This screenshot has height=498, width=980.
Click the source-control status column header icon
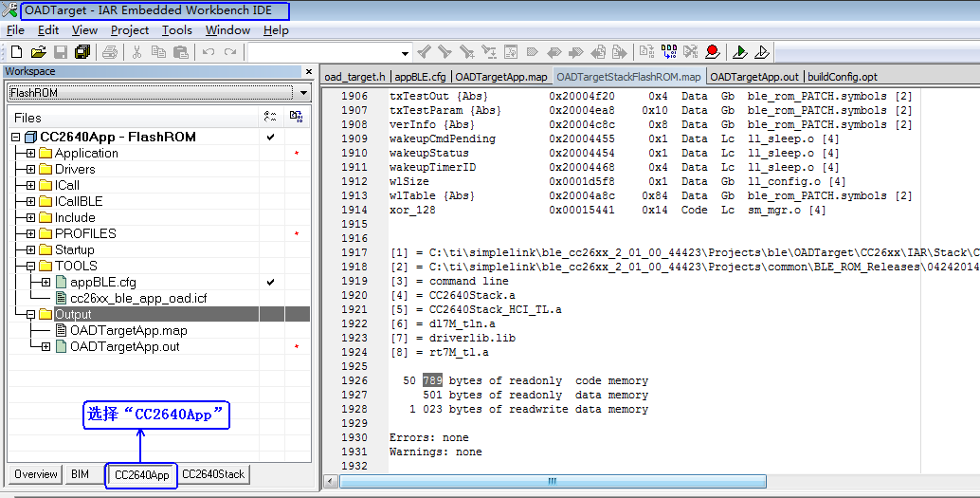tap(297, 117)
